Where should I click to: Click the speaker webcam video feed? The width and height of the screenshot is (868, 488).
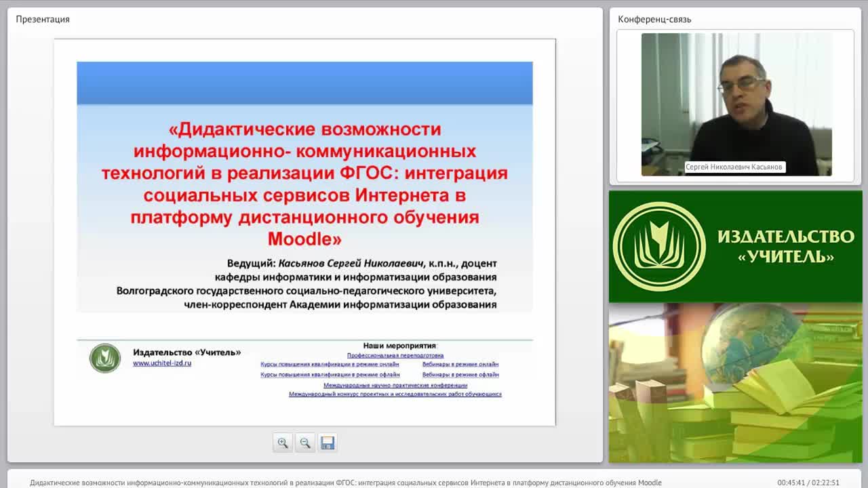736,104
